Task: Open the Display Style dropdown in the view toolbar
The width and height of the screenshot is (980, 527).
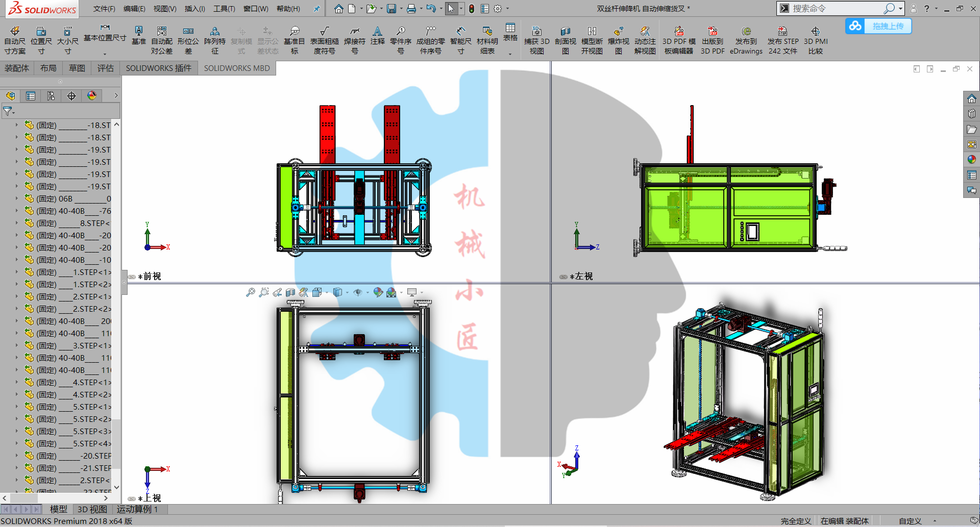Action: point(348,293)
